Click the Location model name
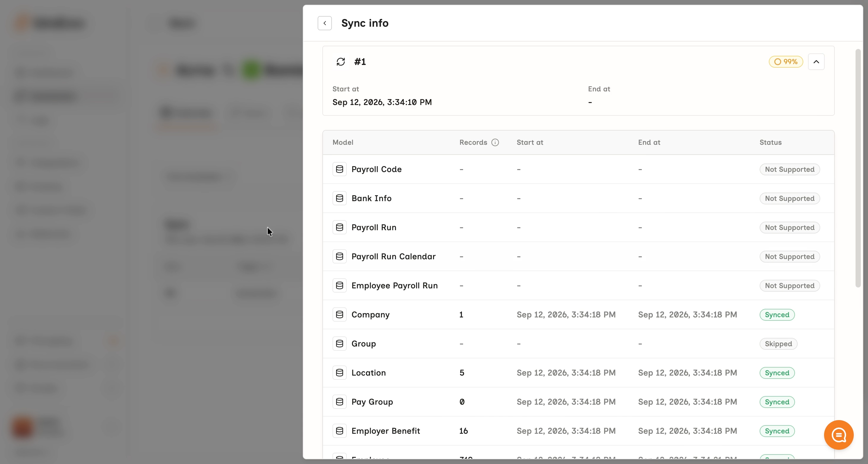The height and width of the screenshot is (464, 868). coord(368,373)
